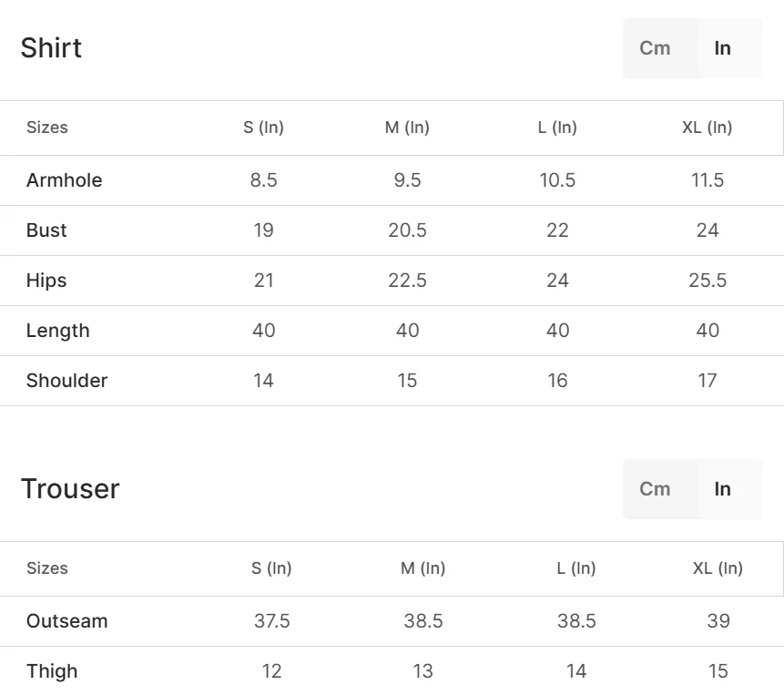Click the Armhole row label
The width and height of the screenshot is (784, 695).
point(64,180)
